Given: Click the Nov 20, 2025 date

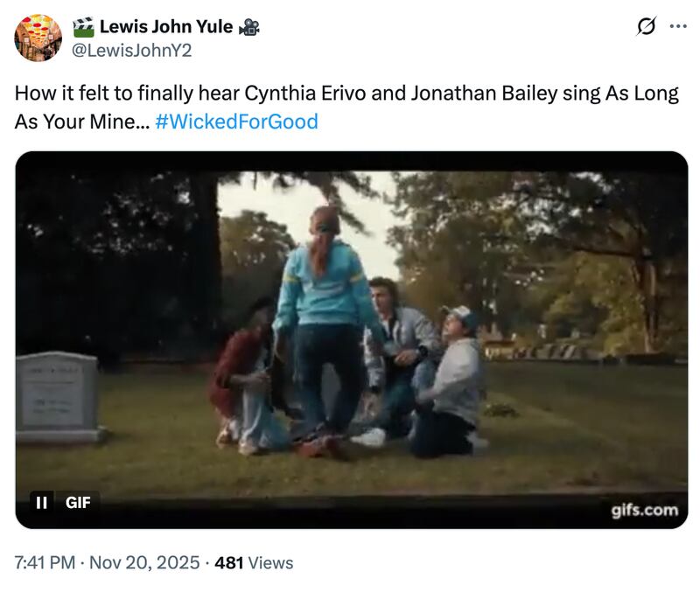Looking at the screenshot, I should click(x=145, y=563).
